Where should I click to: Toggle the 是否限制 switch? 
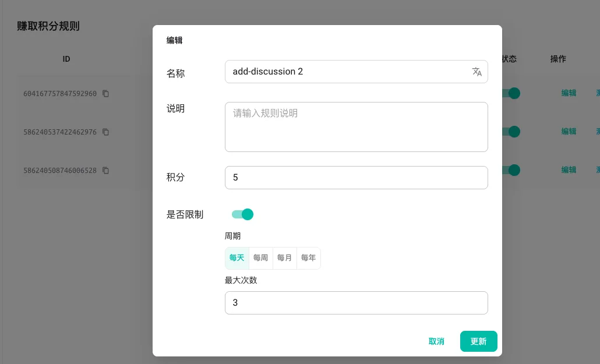[x=242, y=214]
